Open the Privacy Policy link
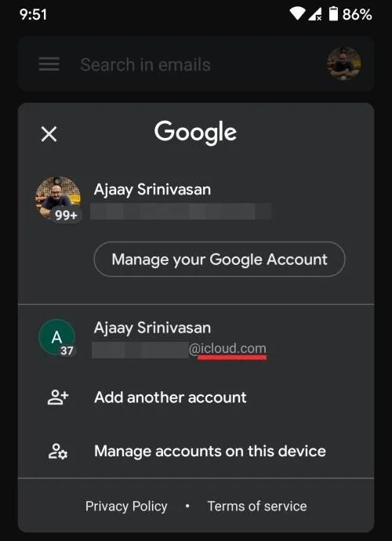This screenshot has width=392, height=541. point(126,507)
